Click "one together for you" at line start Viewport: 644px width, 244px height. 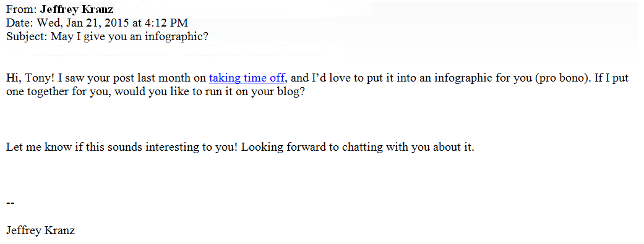[x=58, y=91]
